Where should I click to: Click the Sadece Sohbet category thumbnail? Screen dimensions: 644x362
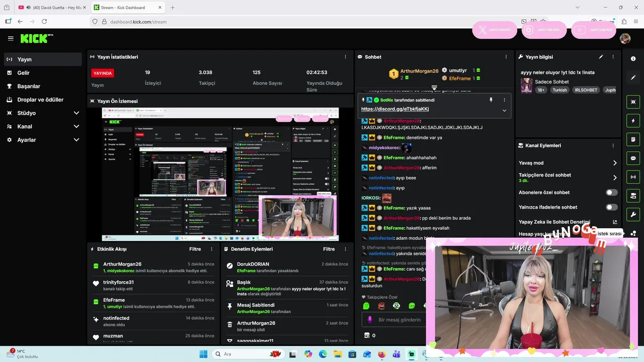(526, 85)
